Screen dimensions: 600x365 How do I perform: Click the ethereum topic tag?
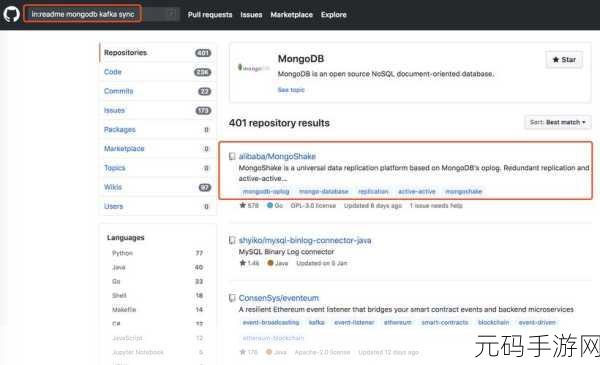click(398, 323)
